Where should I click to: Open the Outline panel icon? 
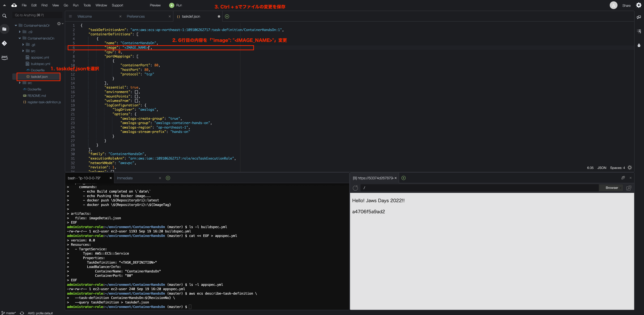[639, 31]
